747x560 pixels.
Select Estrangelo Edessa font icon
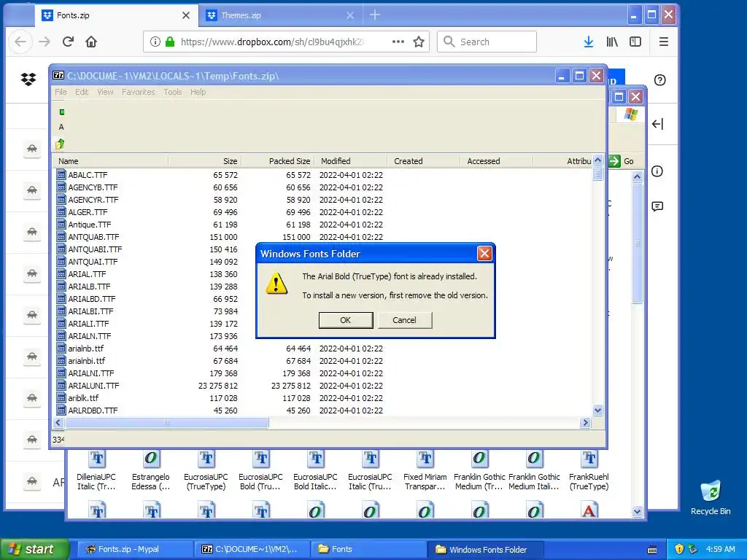[151, 459]
